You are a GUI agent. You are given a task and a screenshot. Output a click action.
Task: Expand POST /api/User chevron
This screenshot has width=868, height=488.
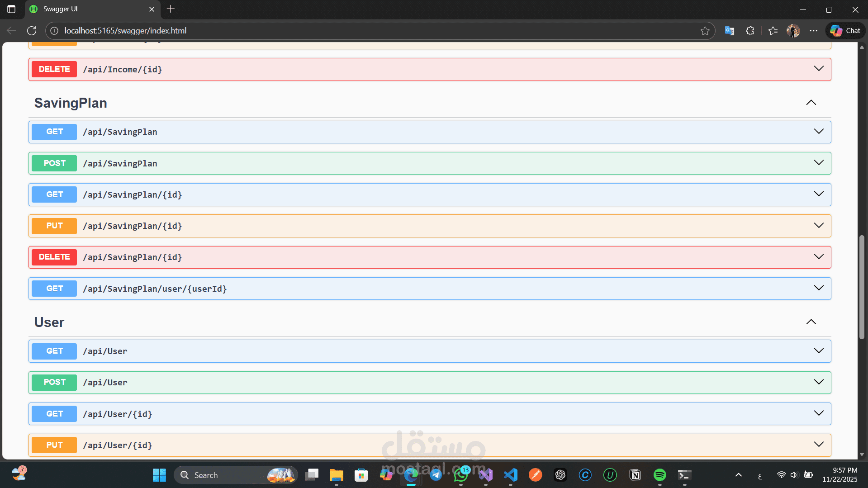(x=818, y=382)
